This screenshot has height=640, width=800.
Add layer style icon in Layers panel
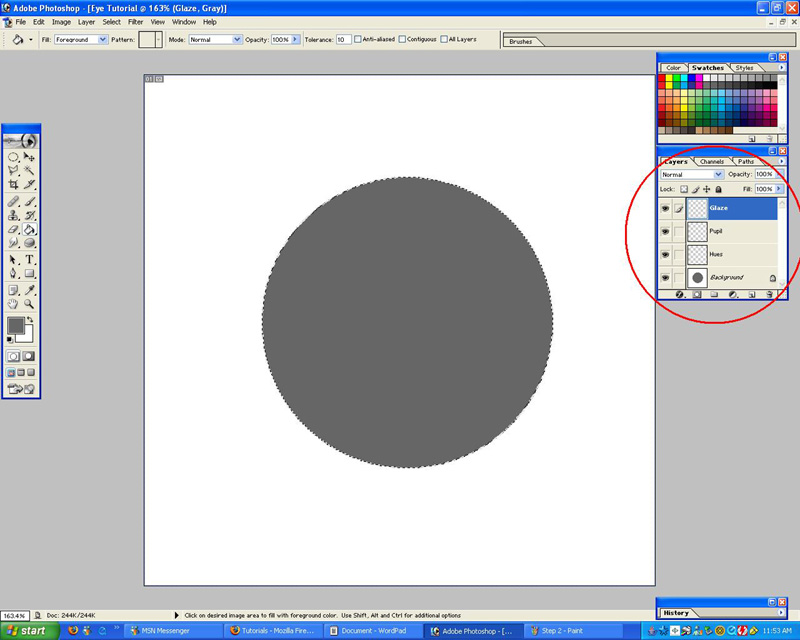[680, 294]
